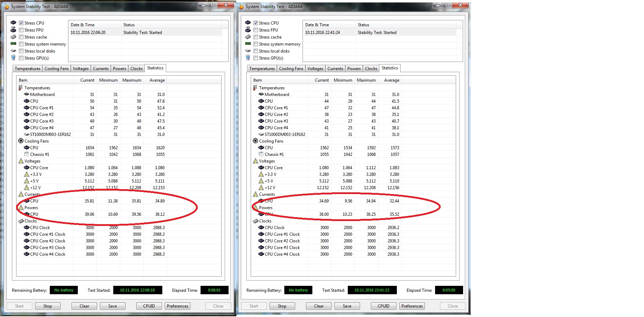Click the Stress CPU chip icon in left window
This screenshot has width=644, height=317.
point(13,22)
